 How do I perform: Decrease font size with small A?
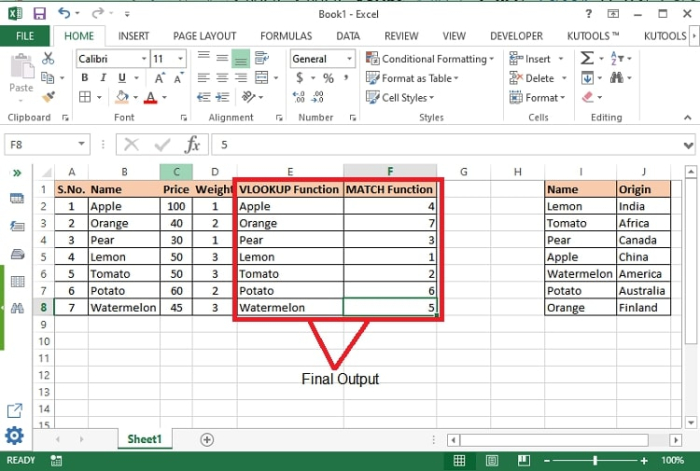[178, 78]
